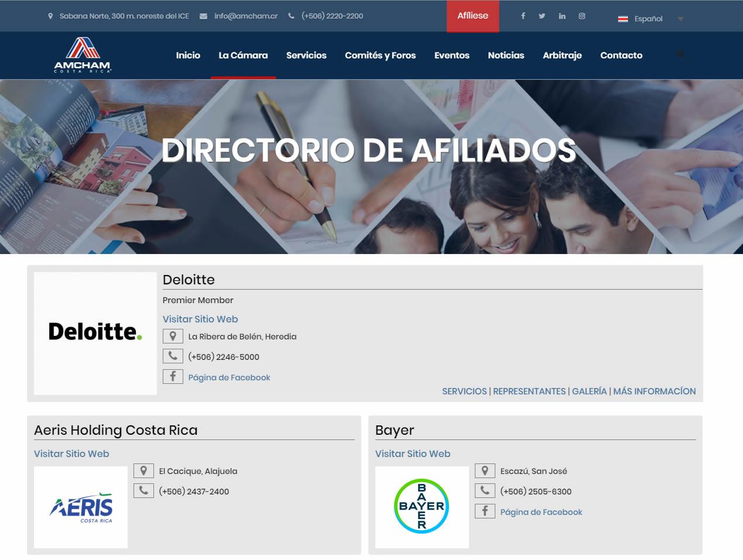Open Deloitte's Visitar Sitio Web link

200,319
